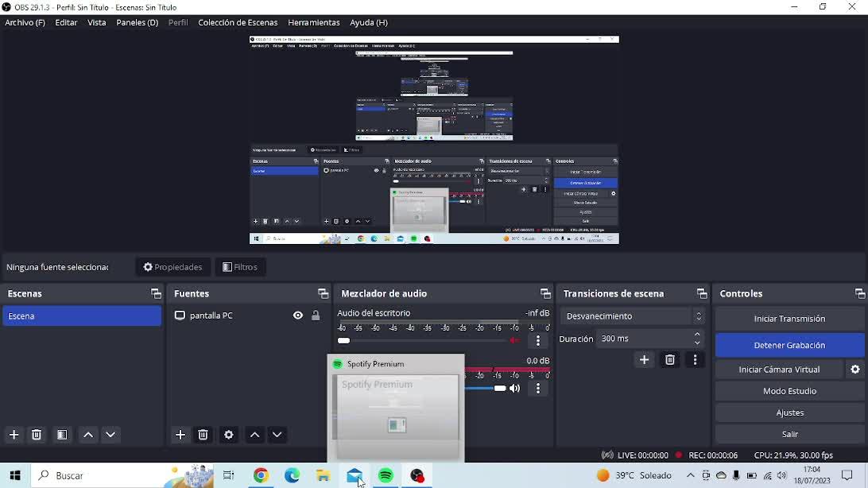This screenshot has width=868, height=488.
Task: Toggle visibility of pantalla PC source
Action: tap(298, 316)
